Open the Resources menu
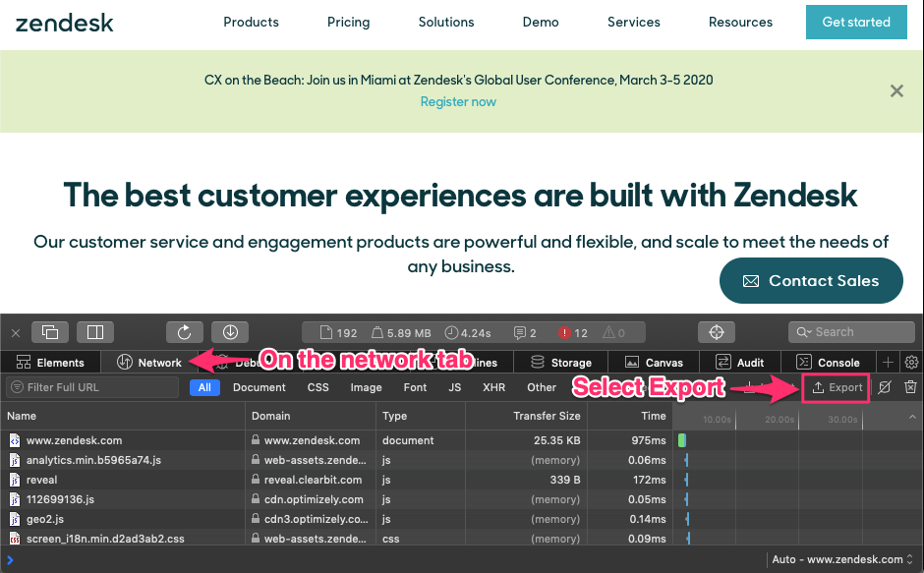Image resolution: width=924 pixels, height=573 pixels. [x=740, y=23]
